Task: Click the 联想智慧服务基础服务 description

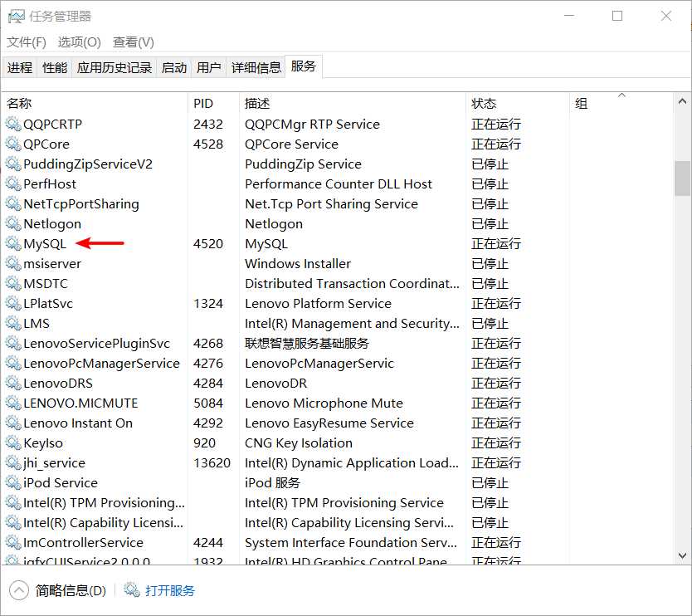Action: pyautogui.click(x=307, y=343)
